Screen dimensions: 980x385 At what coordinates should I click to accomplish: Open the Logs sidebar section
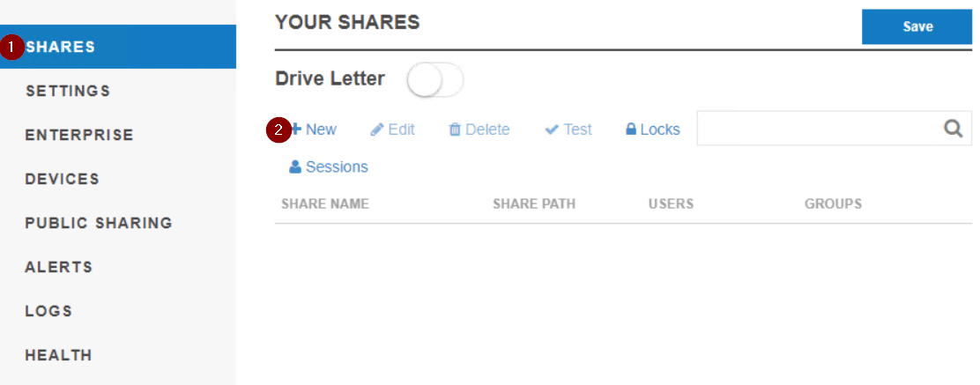click(48, 311)
